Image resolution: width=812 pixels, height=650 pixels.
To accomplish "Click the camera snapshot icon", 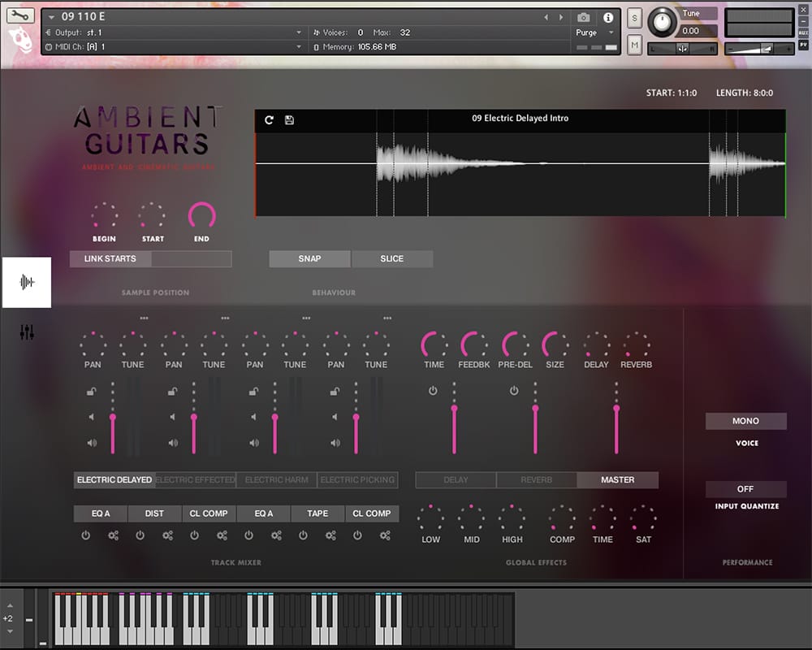I will click(583, 17).
